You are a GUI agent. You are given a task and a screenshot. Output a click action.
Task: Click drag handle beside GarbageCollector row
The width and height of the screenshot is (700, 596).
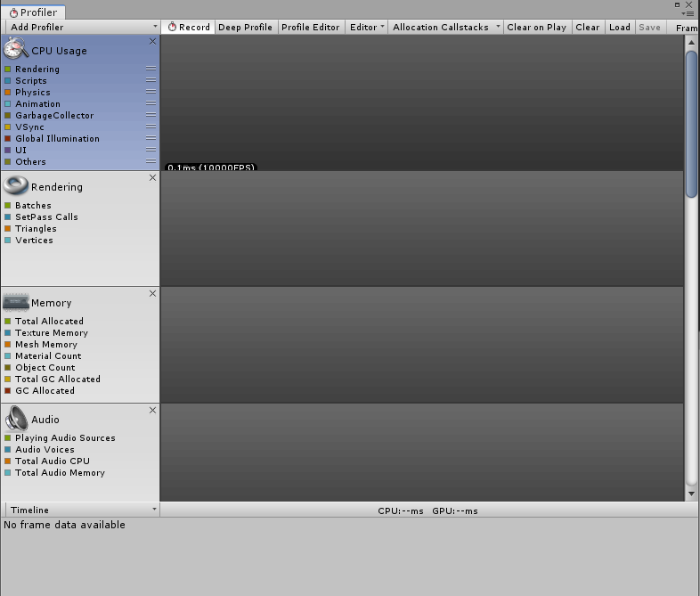pos(151,115)
